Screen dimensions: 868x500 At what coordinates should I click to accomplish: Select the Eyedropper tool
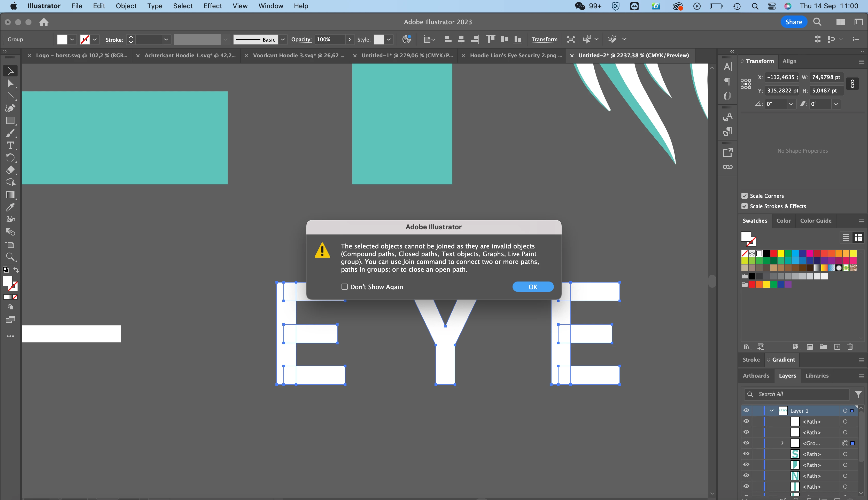(x=10, y=207)
